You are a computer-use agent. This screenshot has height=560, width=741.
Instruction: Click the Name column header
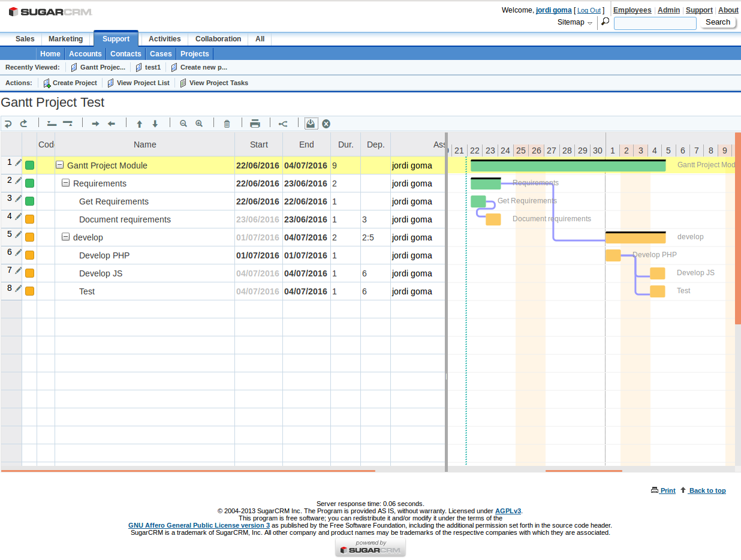click(145, 144)
